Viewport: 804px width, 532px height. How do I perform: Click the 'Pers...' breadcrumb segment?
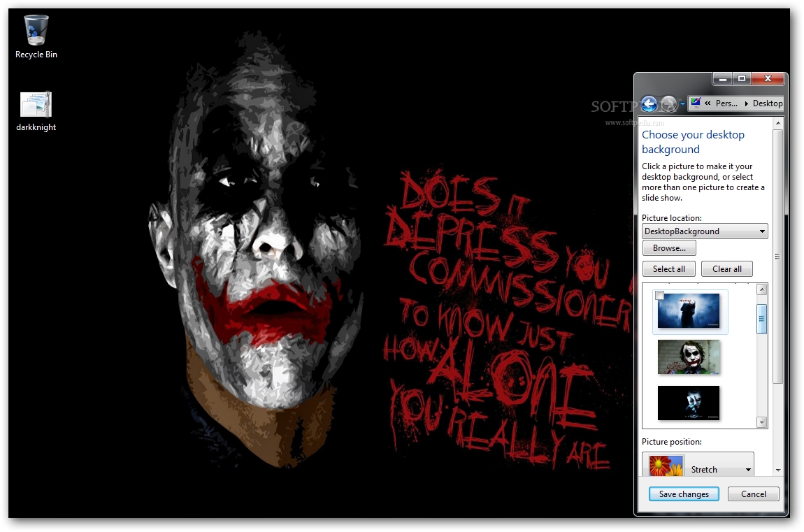point(726,103)
